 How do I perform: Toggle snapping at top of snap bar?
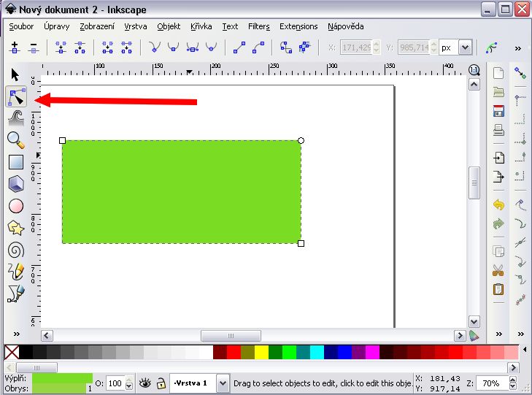click(520, 72)
